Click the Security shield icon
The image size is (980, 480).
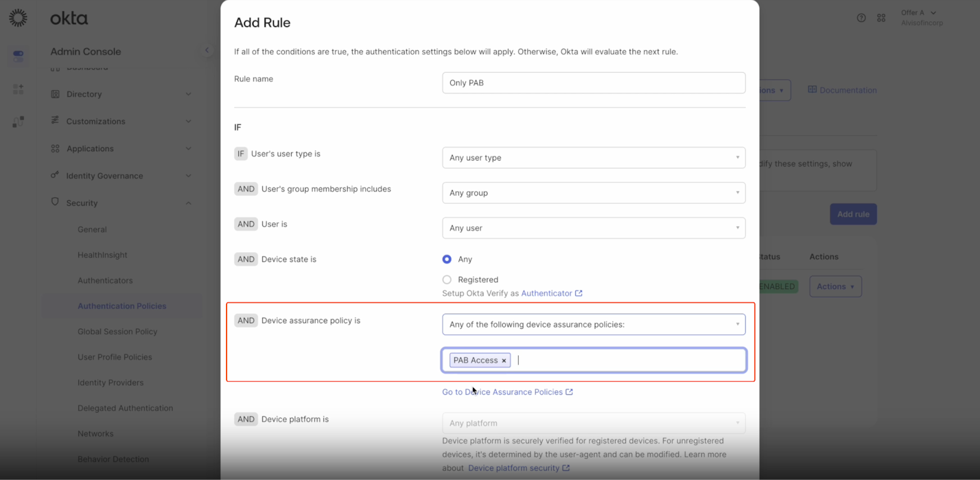55,202
